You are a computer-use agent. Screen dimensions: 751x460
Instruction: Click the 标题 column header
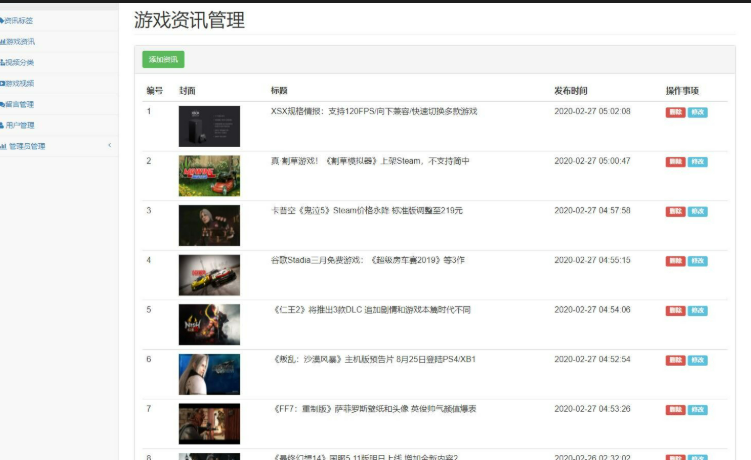[x=279, y=91]
